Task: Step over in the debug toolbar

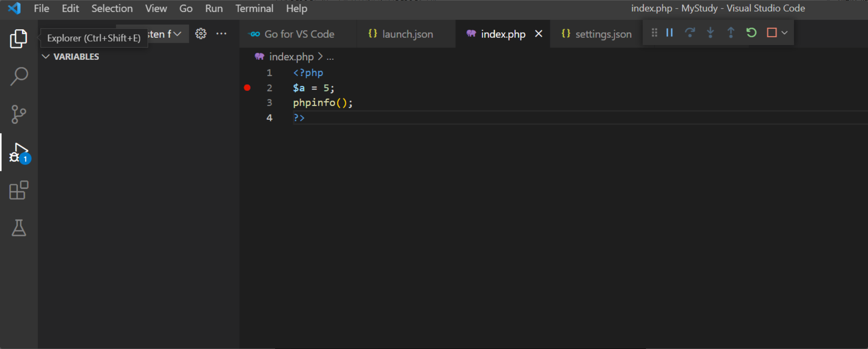Action: pyautogui.click(x=690, y=33)
